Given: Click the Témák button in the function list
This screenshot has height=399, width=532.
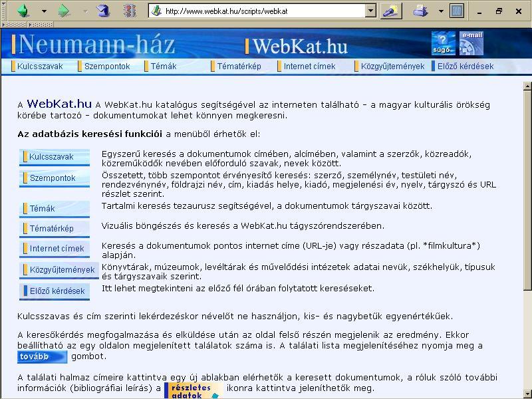Looking at the screenshot, I should 55,209.
